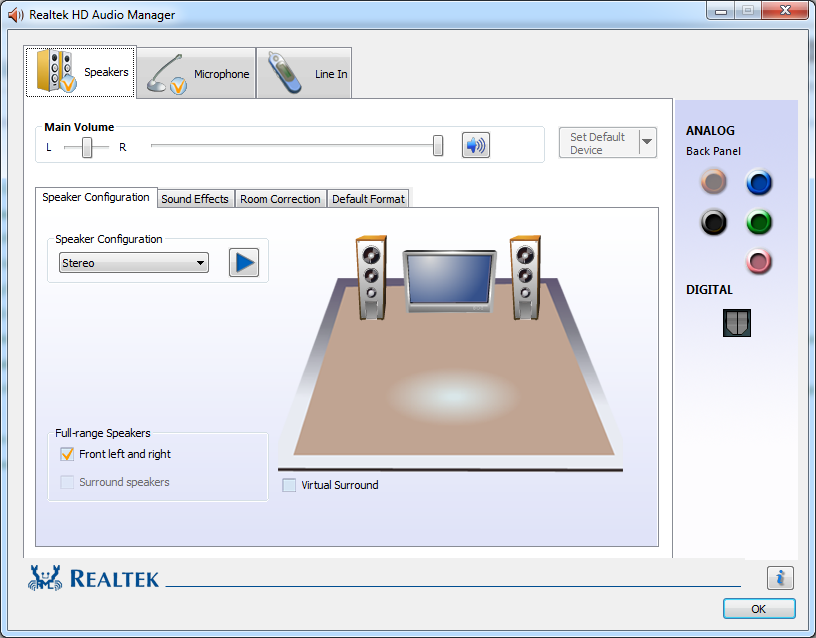Uncheck Front left and right speakers
This screenshot has width=816, height=638.
click(x=67, y=453)
